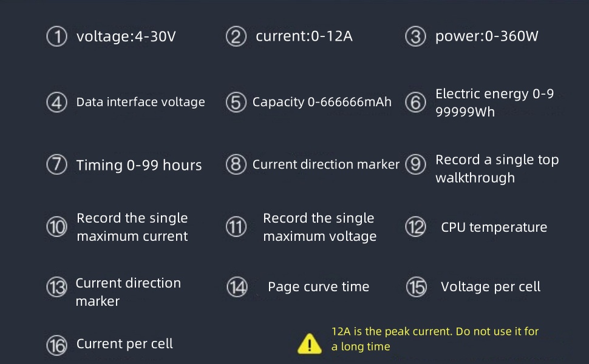Click 'Data interface voltage' text
The height and width of the screenshot is (364, 589).
140,103
